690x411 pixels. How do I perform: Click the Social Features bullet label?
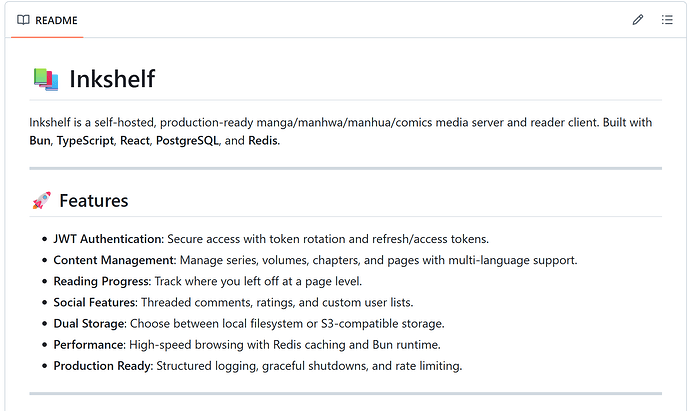click(95, 302)
